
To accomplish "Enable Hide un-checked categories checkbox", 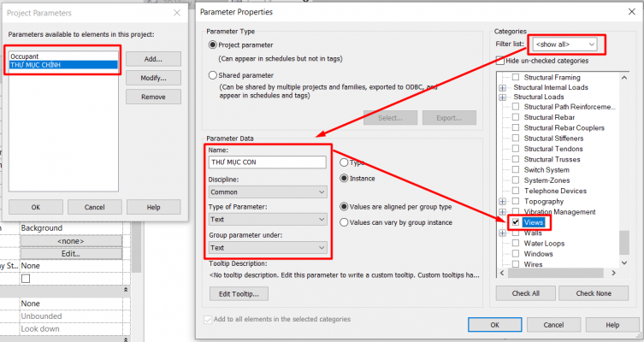I will (x=500, y=61).
